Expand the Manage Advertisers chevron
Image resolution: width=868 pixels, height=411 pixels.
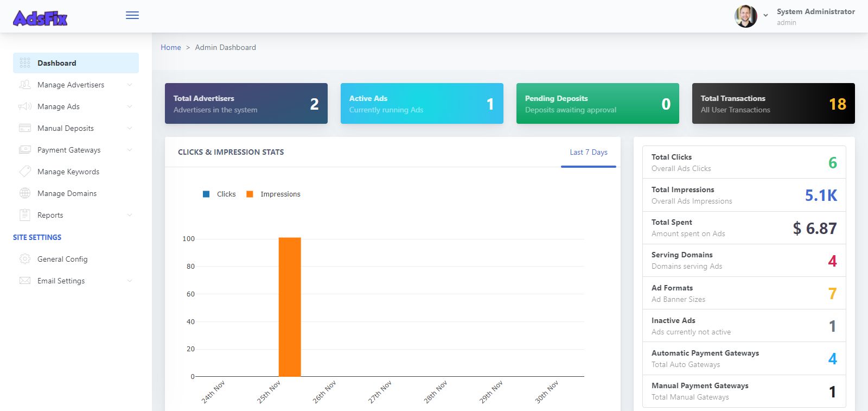129,85
